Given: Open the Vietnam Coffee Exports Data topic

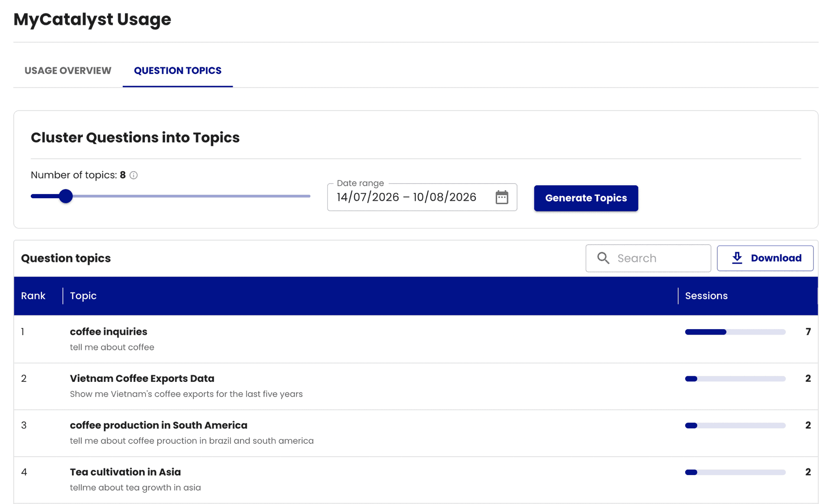Looking at the screenshot, I should click(x=142, y=378).
